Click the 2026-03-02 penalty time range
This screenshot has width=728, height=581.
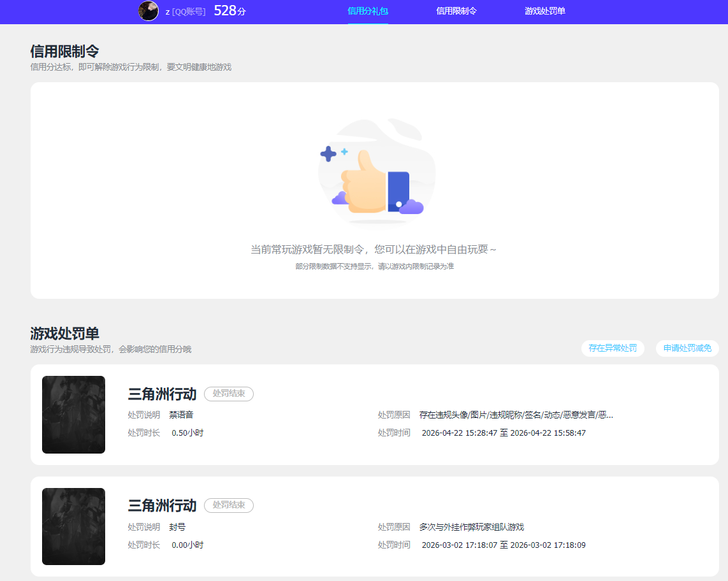coord(504,545)
